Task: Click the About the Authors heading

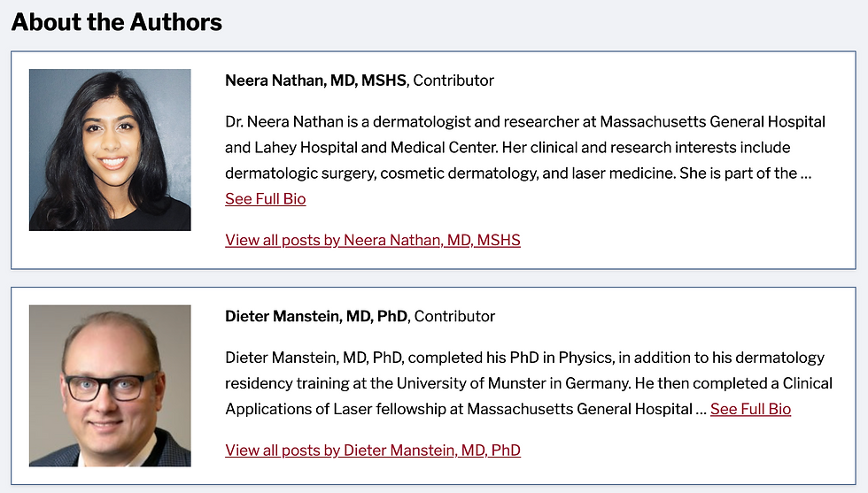Action: click(x=116, y=22)
